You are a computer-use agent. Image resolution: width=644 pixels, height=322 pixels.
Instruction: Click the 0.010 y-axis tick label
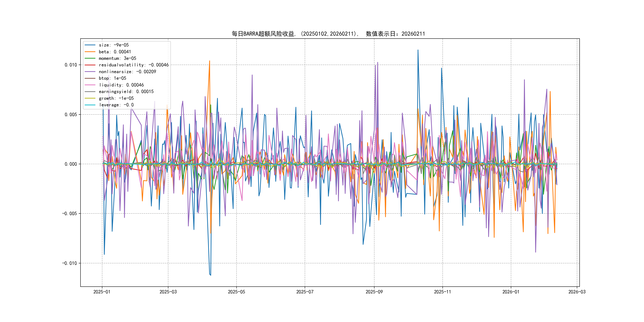(x=71, y=65)
